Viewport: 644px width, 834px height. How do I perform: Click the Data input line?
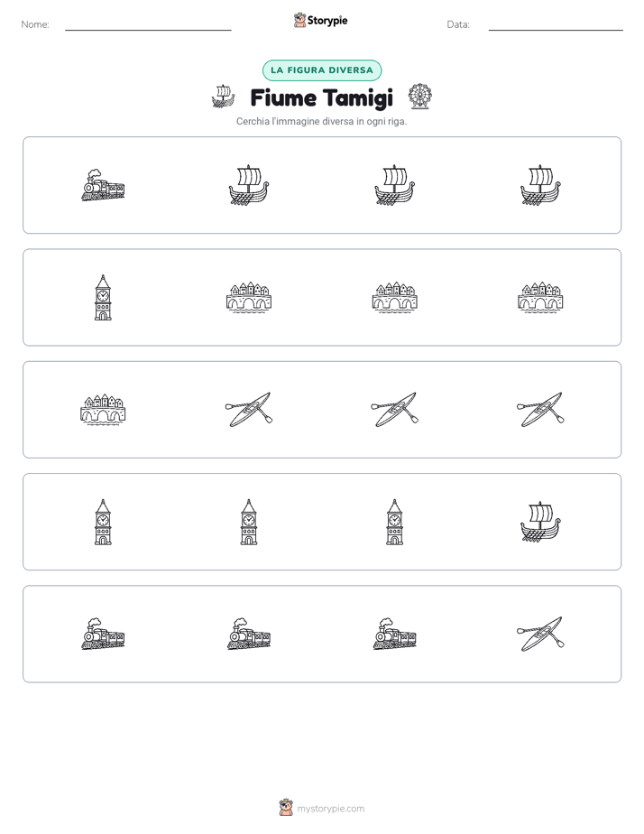click(x=556, y=25)
